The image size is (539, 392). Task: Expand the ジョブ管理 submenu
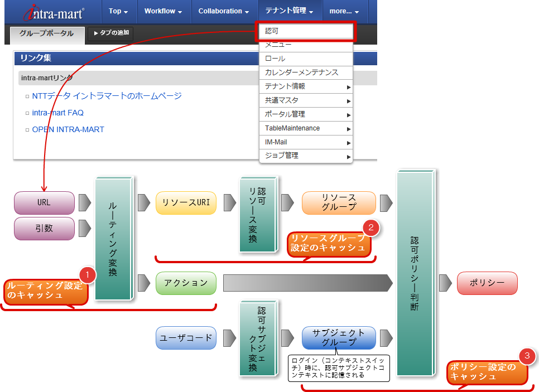(306, 156)
